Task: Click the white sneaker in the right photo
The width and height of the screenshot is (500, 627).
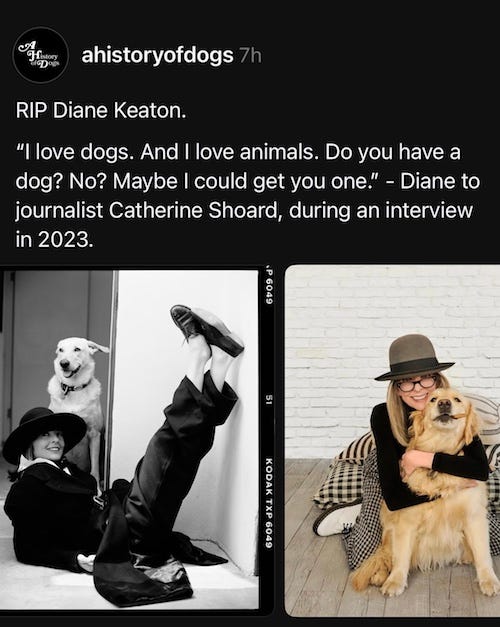Action: [x=336, y=519]
